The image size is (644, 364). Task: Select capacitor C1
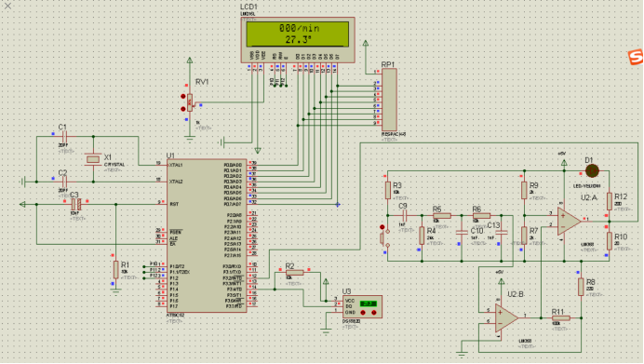pyautogui.click(x=64, y=136)
